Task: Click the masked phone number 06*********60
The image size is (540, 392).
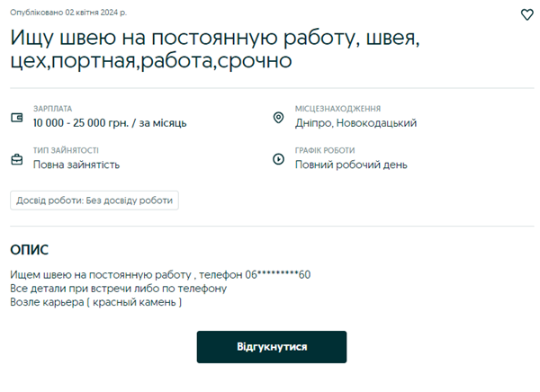Action: (277, 274)
